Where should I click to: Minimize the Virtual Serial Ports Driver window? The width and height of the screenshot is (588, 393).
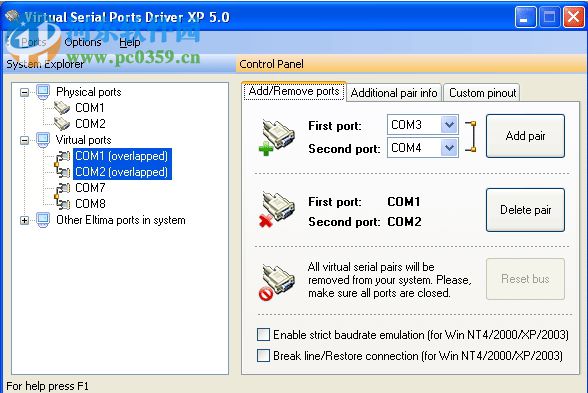pos(525,17)
